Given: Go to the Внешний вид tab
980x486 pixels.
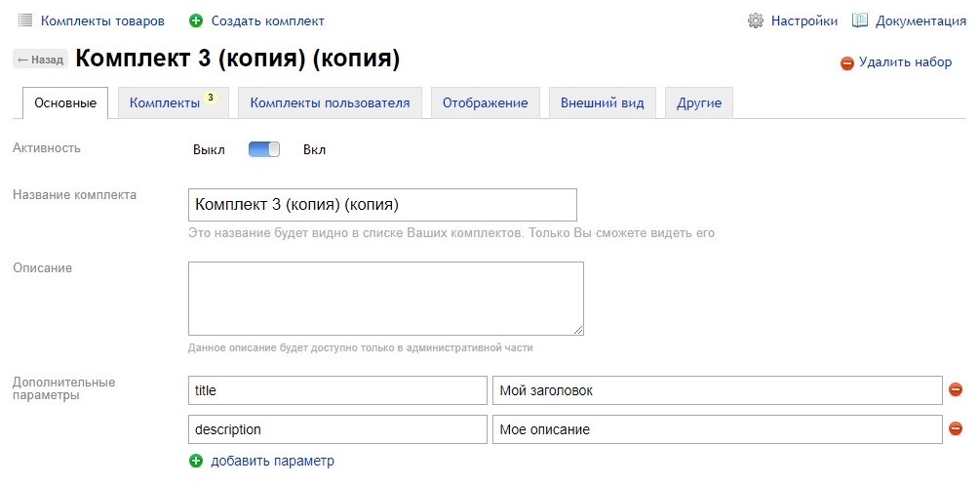Looking at the screenshot, I should pos(603,102).
